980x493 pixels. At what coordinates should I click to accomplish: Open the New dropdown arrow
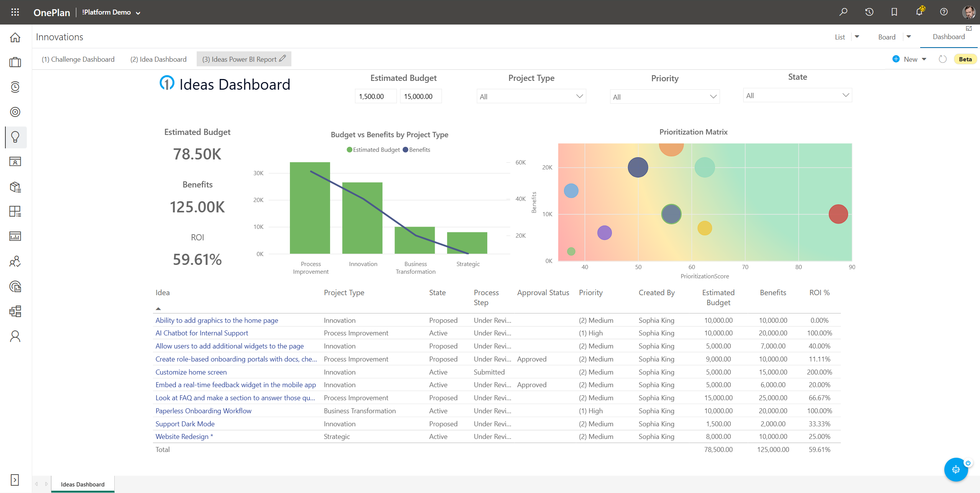pyautogui.click(x=924, y=59)
